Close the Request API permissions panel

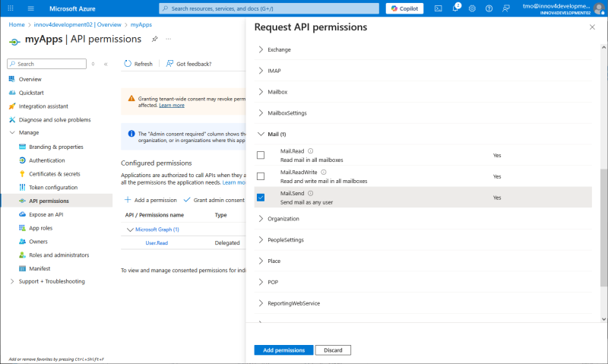click(592, 27)
